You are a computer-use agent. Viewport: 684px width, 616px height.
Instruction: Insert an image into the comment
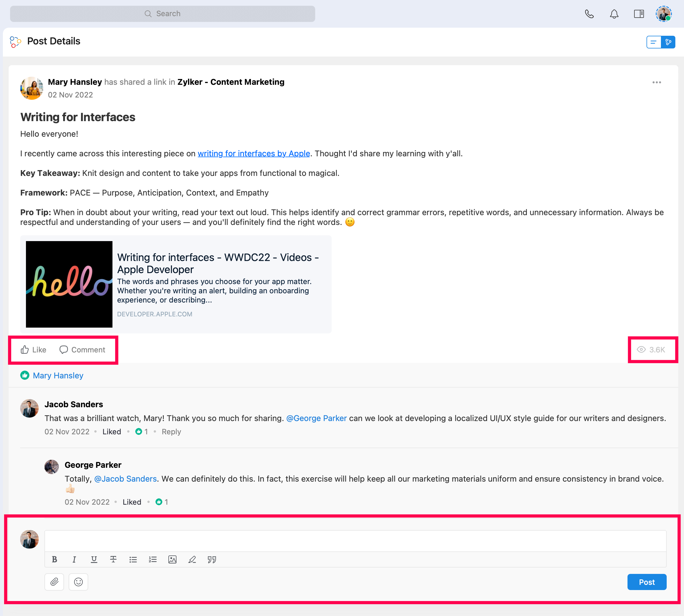click(172, 559)
